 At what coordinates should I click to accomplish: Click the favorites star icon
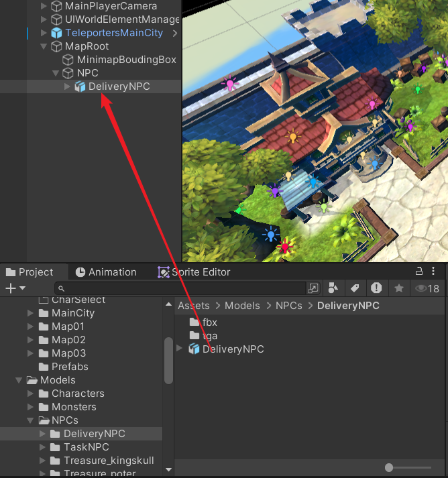399,288
